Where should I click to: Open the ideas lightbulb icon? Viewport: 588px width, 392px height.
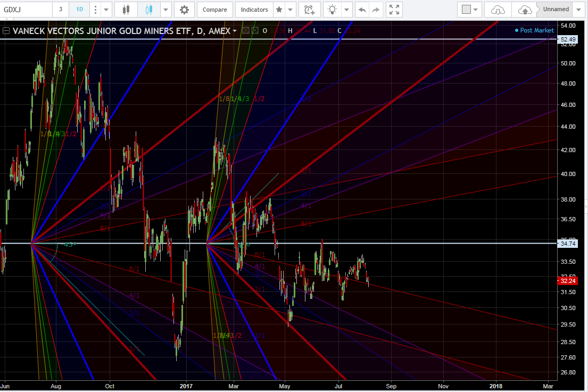[332, 10]
